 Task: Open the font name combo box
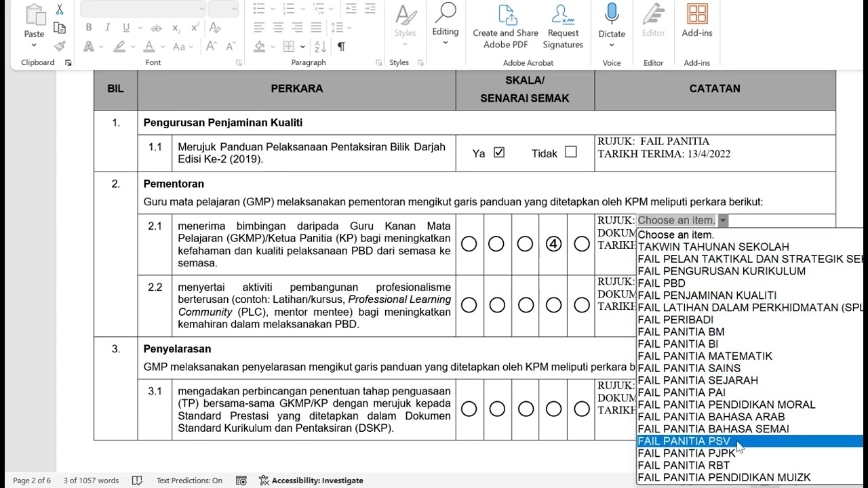pos(143,9)
